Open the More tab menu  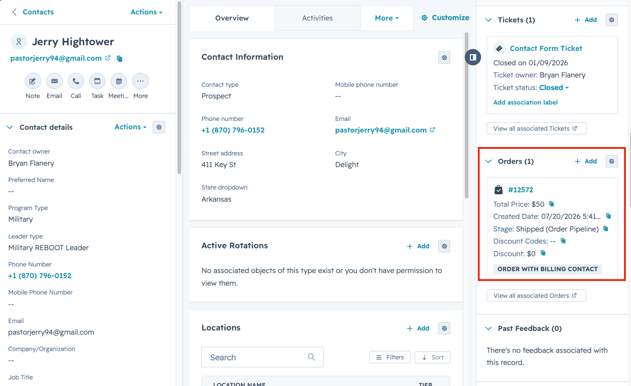(387, 18)
